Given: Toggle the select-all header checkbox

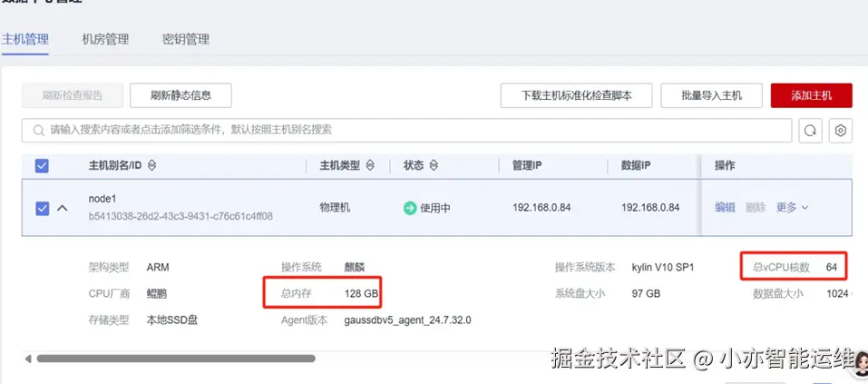Looking at the screenshot, I should point(42,166).
